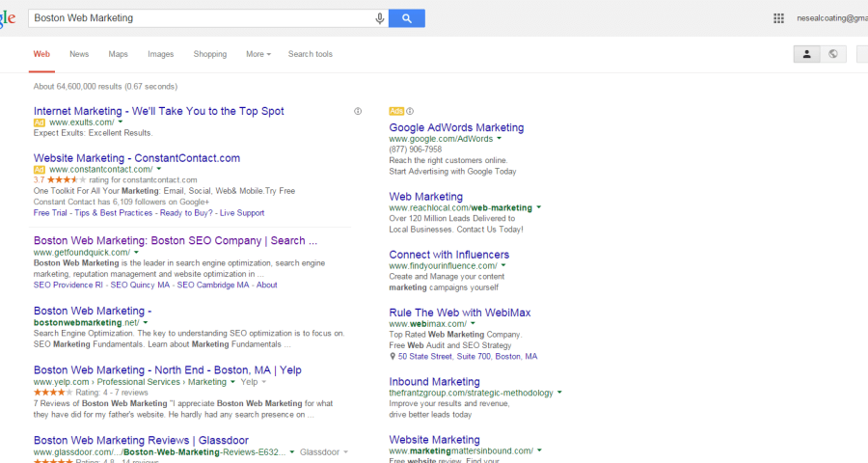Click the map pin icon for 50 State Street
The height and width of the screenshot is (463, 868).
pos(393,357)
